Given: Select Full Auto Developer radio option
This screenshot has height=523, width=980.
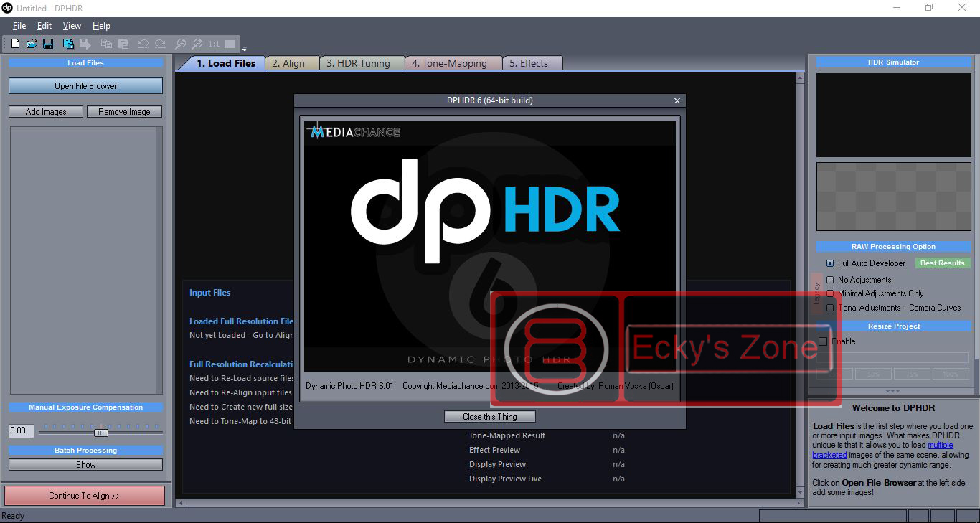Looking at the screenshot, I should (830, 263).
